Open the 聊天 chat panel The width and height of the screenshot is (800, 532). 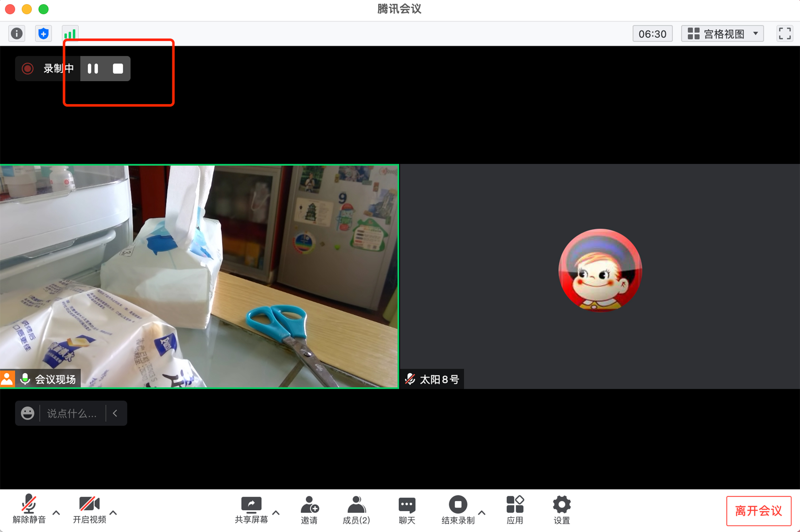click(x=407, y=509)
